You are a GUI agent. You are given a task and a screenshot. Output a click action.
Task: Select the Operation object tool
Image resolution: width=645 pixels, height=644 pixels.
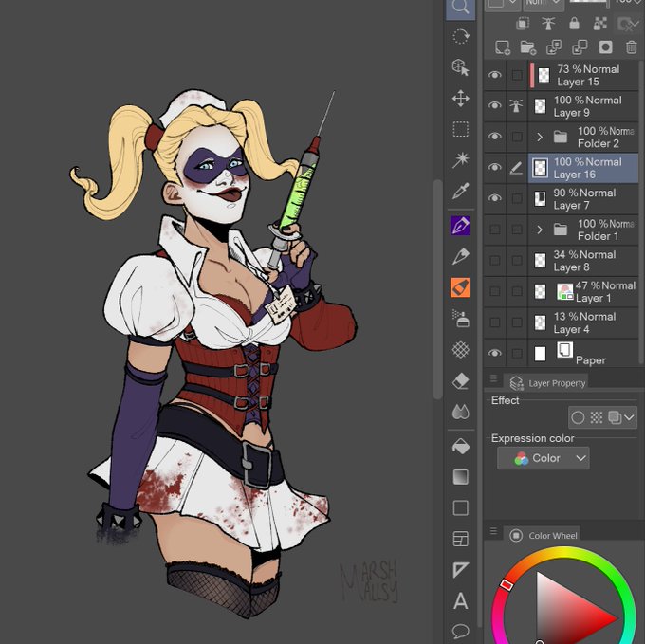pos(460,67)
